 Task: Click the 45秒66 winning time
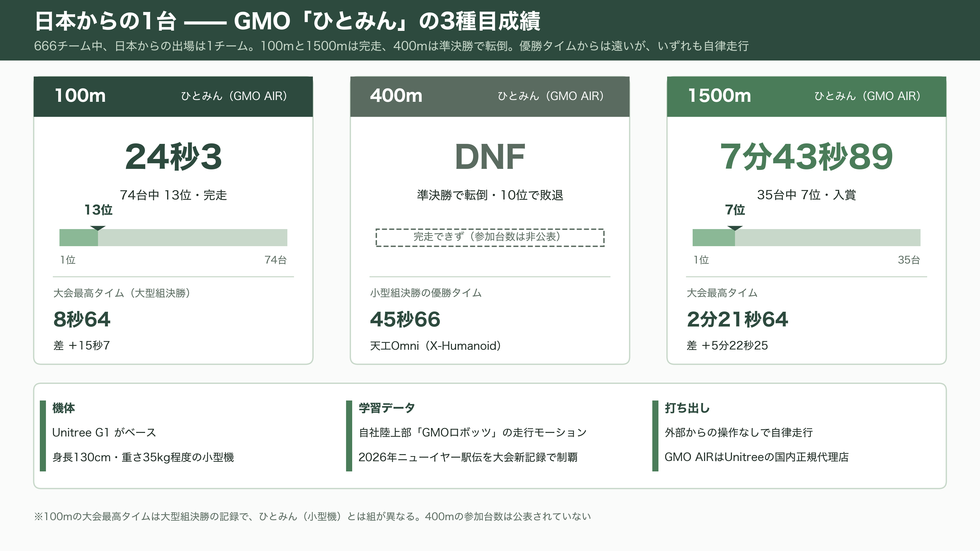tap(405, 319)
